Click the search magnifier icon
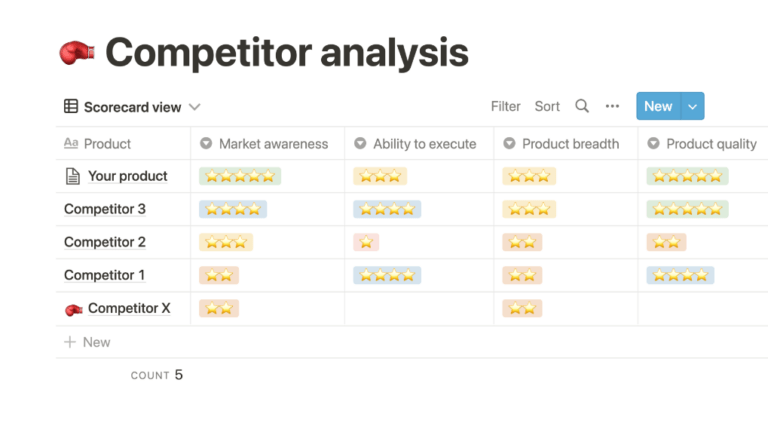This screenshot has width=768, height=444. pos(582,106)
